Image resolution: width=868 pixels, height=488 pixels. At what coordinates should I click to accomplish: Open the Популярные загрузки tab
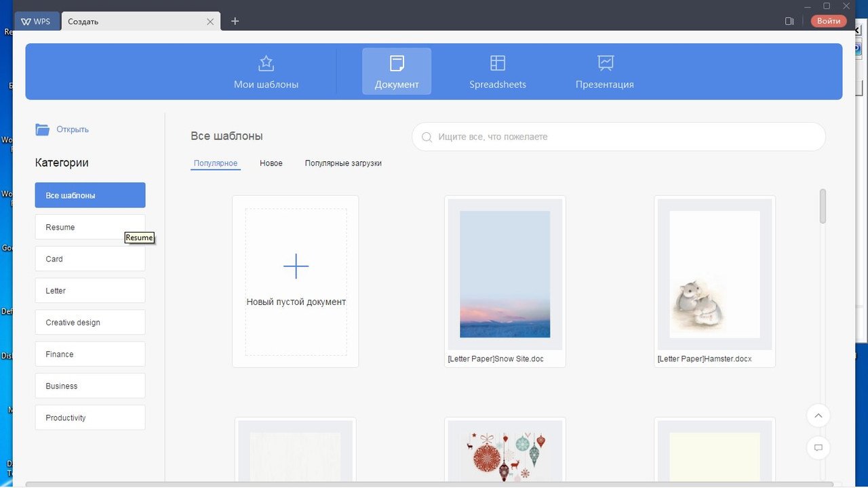(x=343, y=163)
